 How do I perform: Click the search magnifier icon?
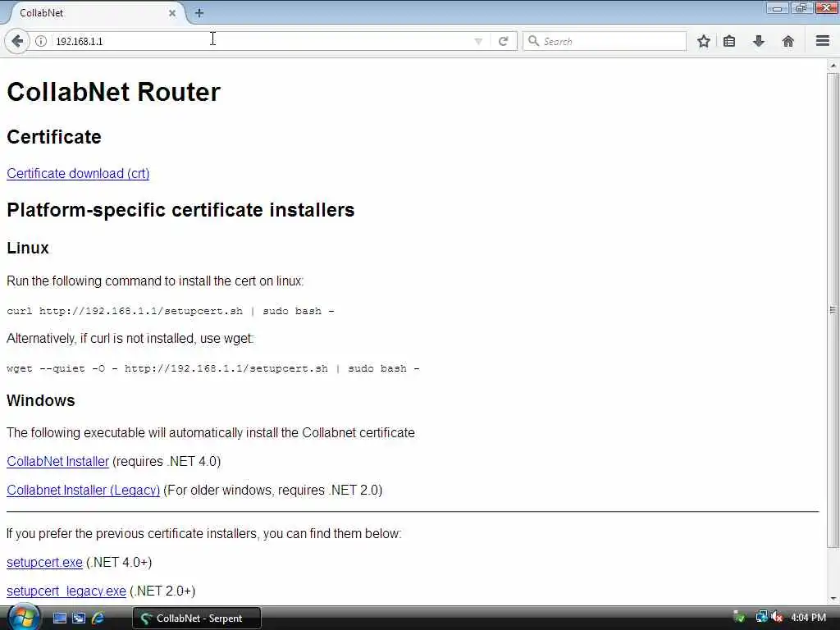pyautogui.click(x=533, y=41)
